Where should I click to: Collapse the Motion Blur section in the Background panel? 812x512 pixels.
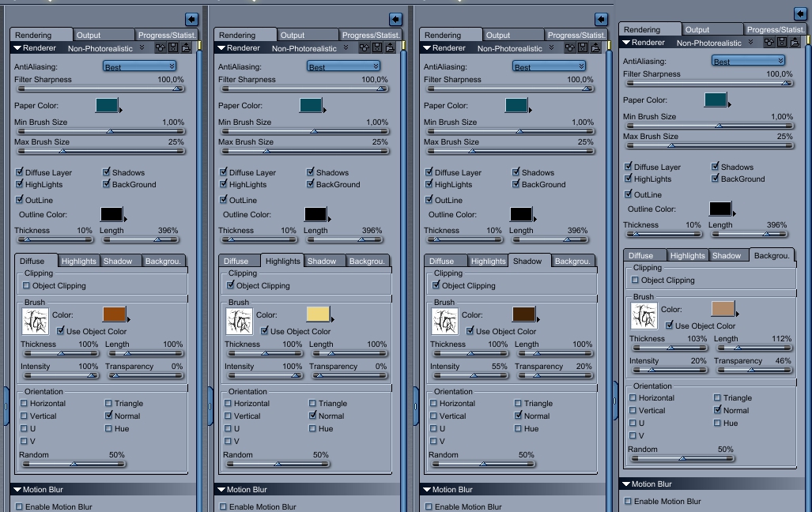coord(626,484)
